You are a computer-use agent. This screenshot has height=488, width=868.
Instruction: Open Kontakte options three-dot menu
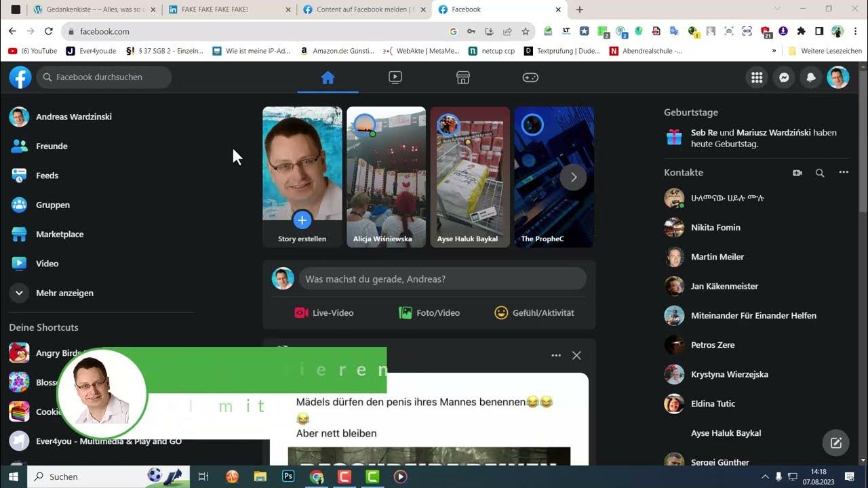tap(844, 172)
